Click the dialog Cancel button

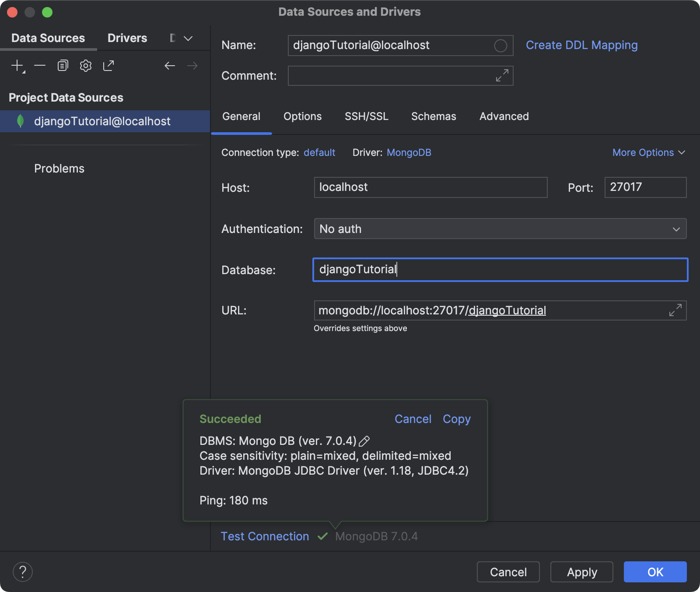(x=508, y=572)
